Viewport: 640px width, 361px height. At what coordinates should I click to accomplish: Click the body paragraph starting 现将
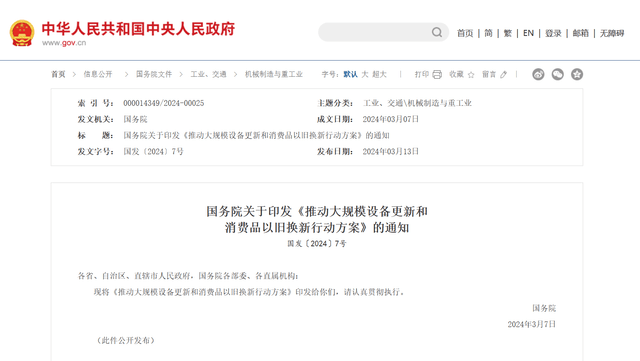coord(249,292)
